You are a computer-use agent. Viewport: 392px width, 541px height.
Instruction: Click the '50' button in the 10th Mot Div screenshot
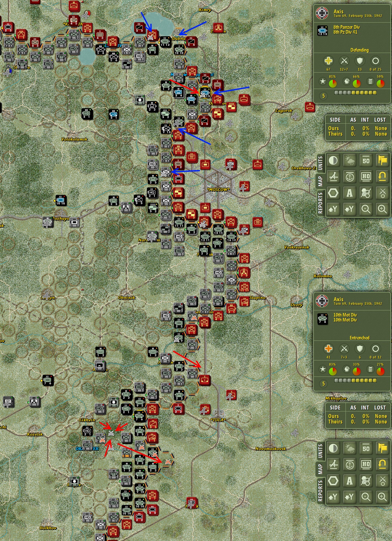366,448
